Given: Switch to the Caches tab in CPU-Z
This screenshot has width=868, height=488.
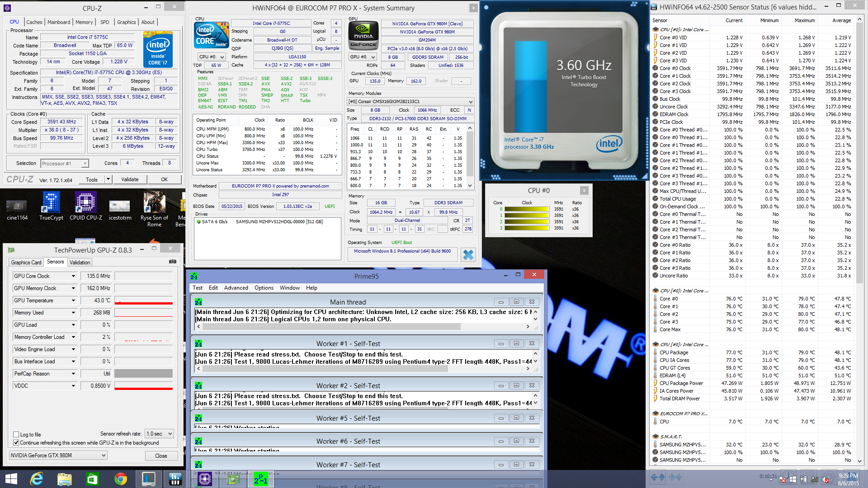Looking at the screenshot, I should [34, 22].
